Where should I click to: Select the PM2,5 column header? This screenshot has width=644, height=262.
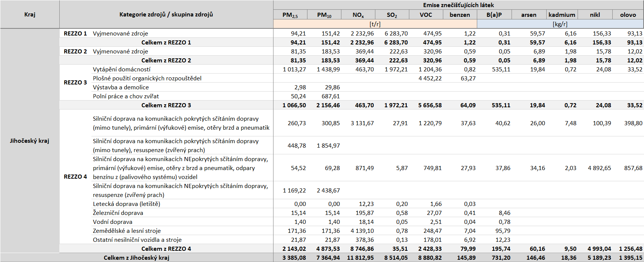click(x=290, y=15)
